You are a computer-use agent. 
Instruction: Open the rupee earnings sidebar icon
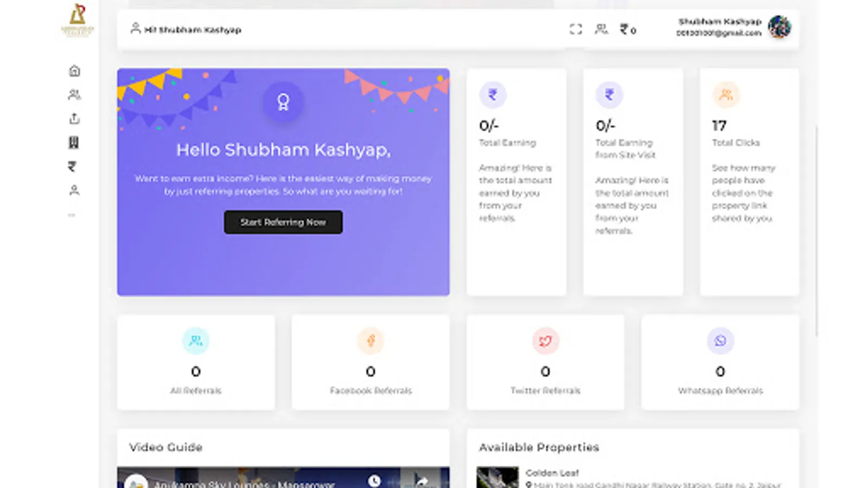tap(72, 166)
